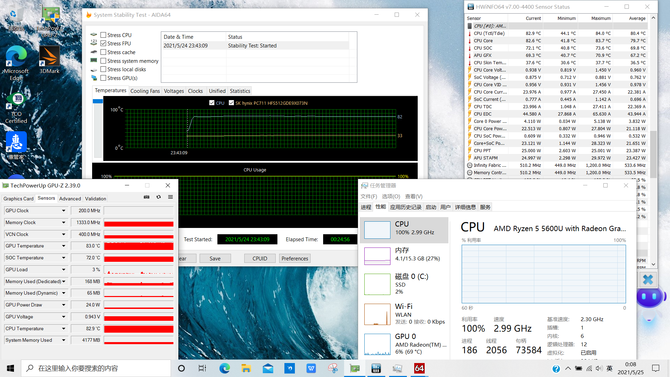Switch to the Statistics tab
Screen dimensions: 670x377
click(x=240, y=91)
